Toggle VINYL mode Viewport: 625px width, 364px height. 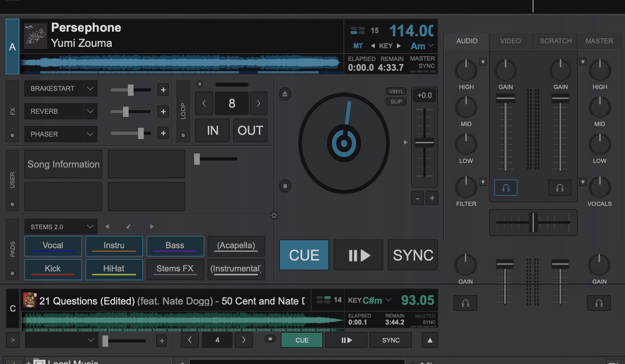coord(396,92)
